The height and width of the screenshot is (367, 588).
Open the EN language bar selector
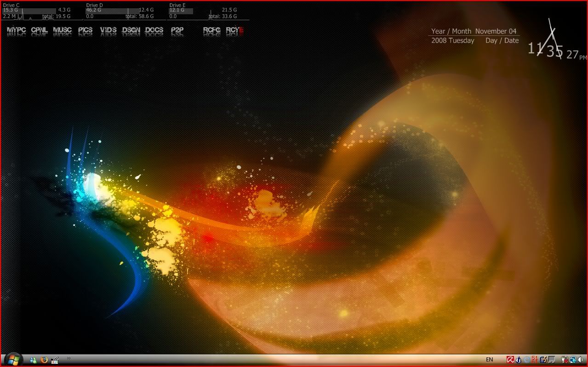coord(490,360)
